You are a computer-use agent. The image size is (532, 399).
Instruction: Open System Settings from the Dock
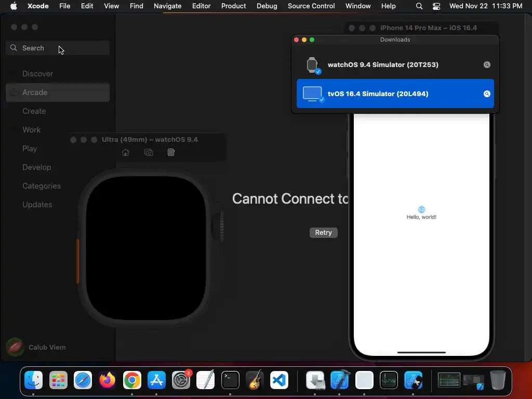click(x=181, y=380)
